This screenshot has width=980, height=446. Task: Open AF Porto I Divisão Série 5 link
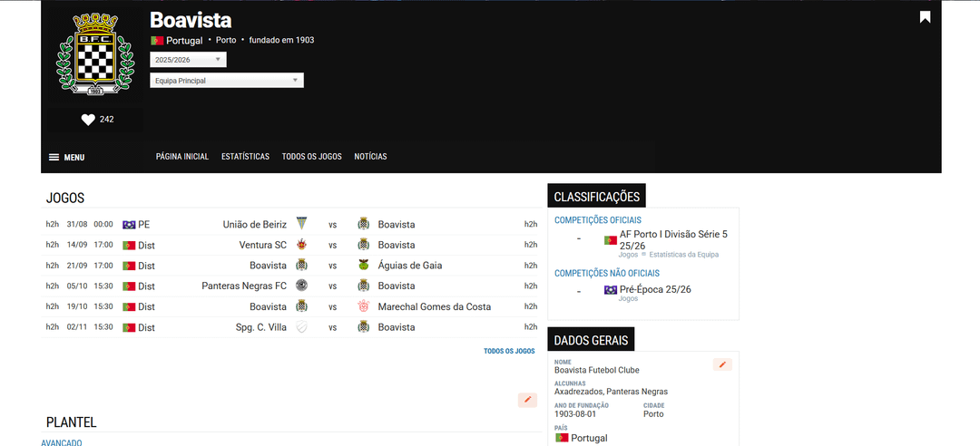[673, 239]
